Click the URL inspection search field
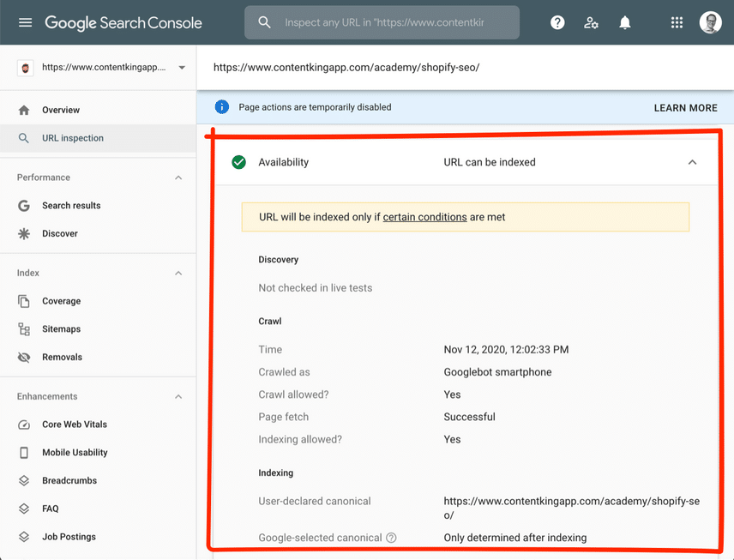Viewport: 734px width, 560px height. (394, 22)
